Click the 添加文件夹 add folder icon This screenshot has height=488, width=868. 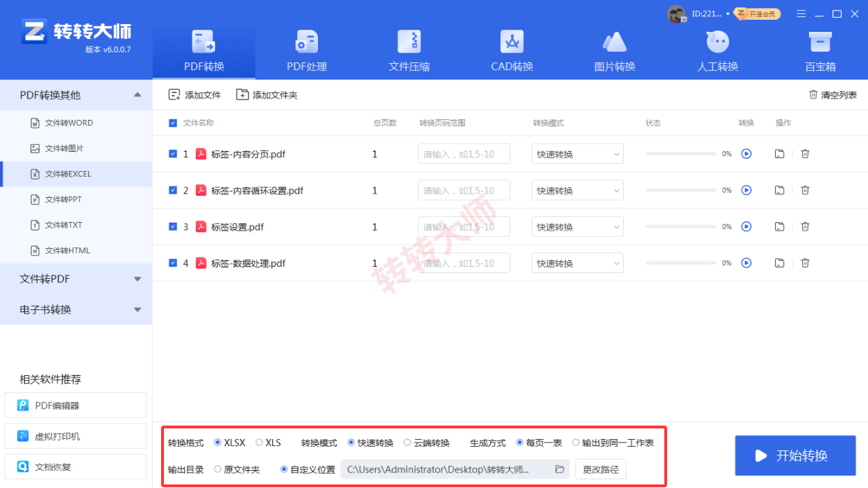pos(242,94)
